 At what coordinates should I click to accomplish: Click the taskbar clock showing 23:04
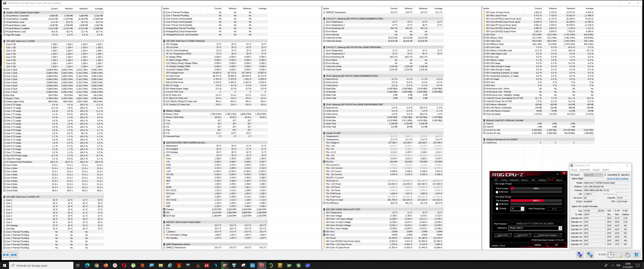point(628,265)
